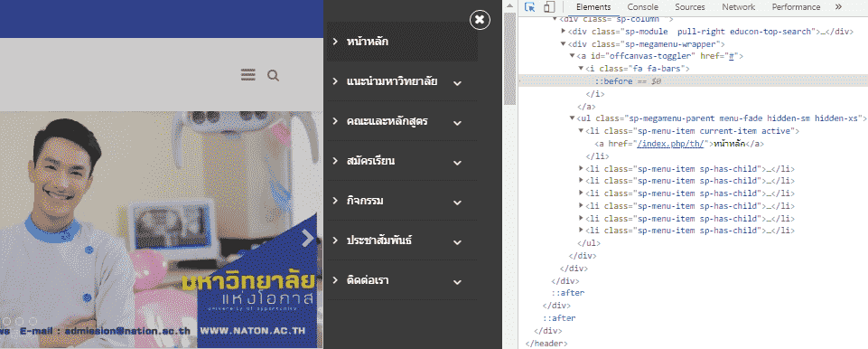Expand the ติดต่อเรา submenu chevron
Screen dimensions: 868x349
tap(457, 282)
